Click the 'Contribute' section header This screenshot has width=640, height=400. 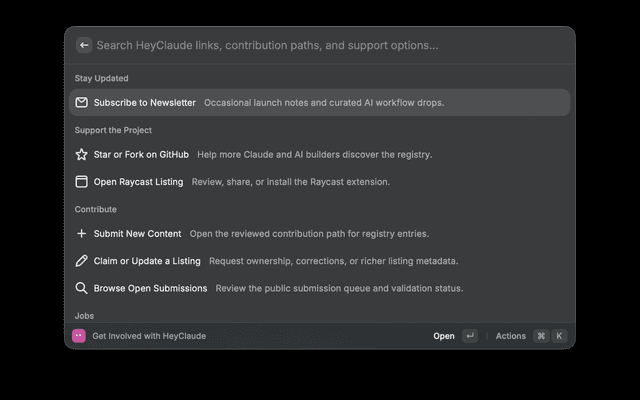[96, 209]
